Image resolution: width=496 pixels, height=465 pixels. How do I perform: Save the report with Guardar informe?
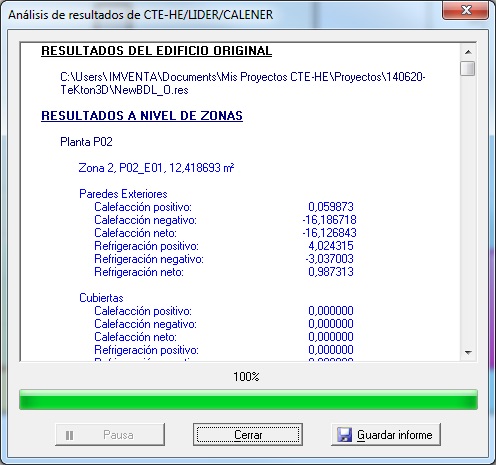(x=386, y=434)
